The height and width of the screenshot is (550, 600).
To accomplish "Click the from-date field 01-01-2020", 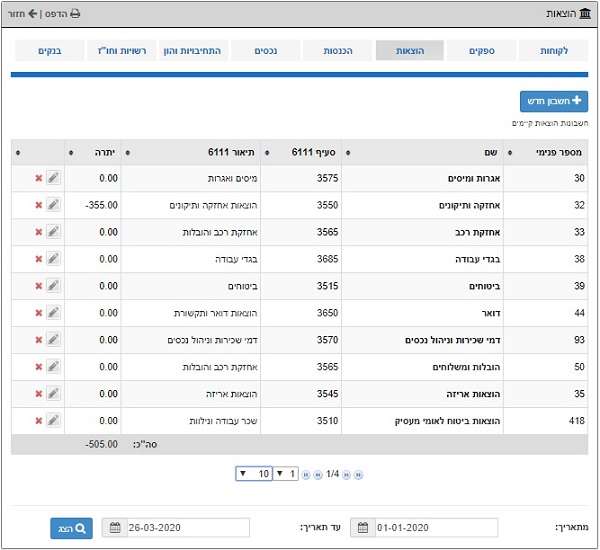I will click(436, 527).
